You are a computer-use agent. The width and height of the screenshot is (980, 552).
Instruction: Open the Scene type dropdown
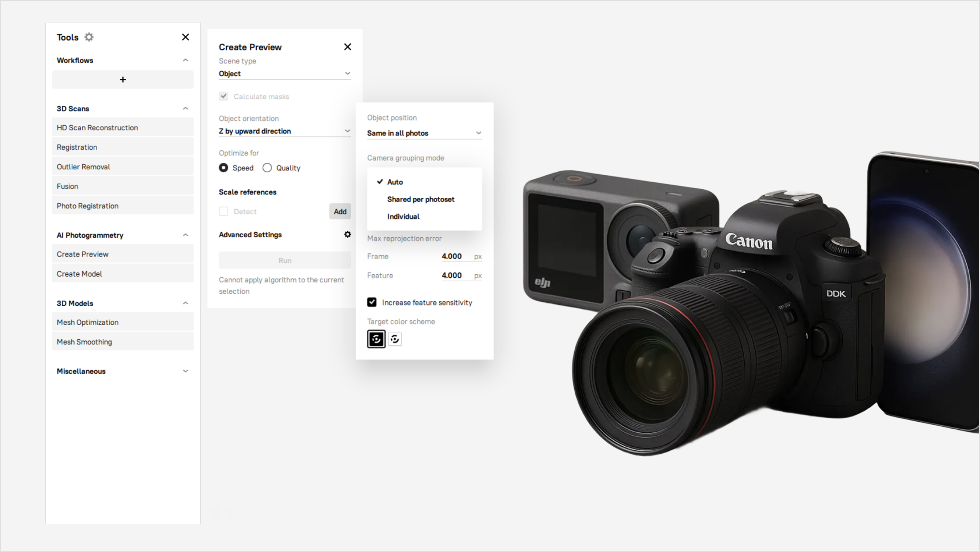pyautogui.click(x=284, y=74)
